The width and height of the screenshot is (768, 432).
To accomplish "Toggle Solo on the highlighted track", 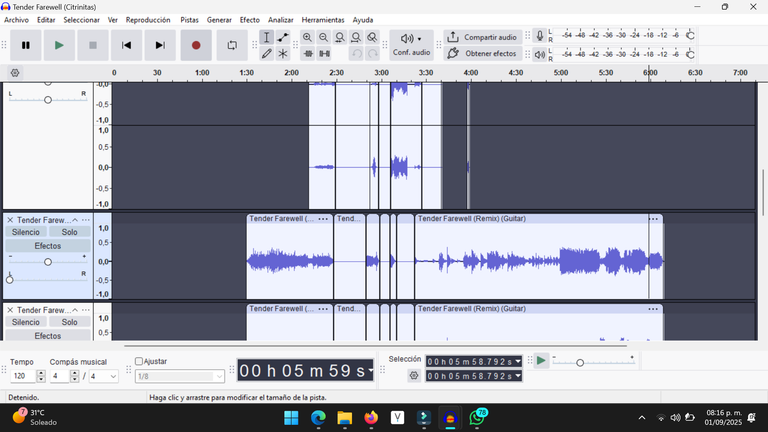I will tap(69, 232).
